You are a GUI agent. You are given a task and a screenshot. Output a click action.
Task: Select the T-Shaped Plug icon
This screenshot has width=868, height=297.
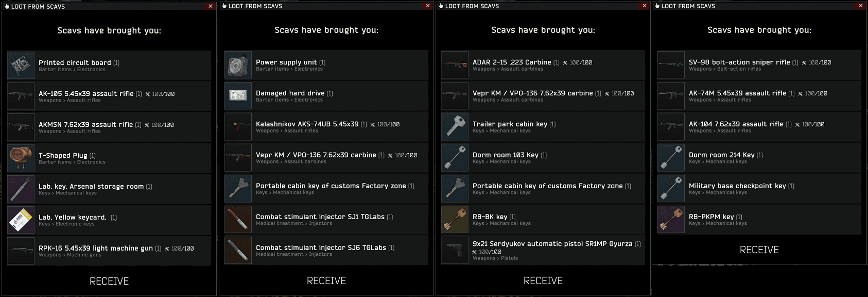pyautogui.click(x=21, y=158)
